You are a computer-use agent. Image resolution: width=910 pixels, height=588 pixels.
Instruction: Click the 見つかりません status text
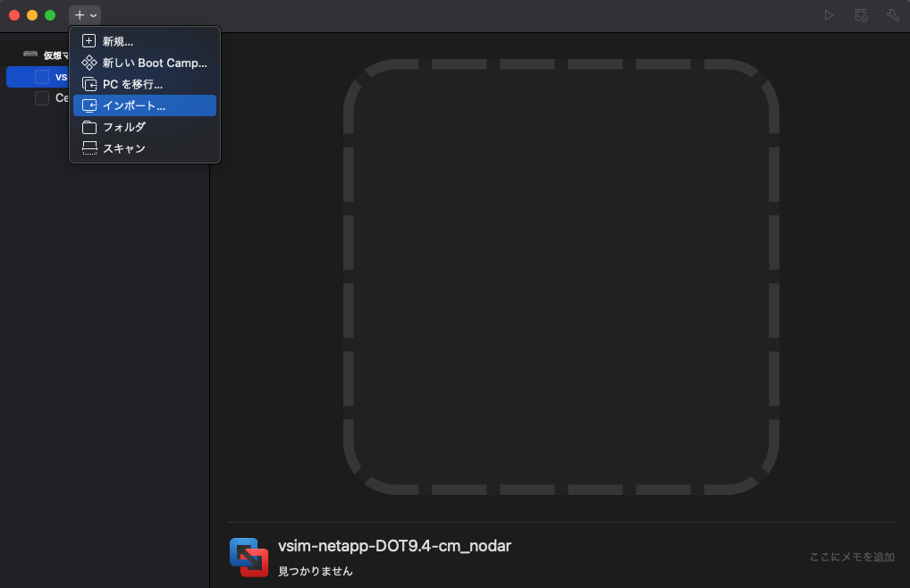[316, 571]
